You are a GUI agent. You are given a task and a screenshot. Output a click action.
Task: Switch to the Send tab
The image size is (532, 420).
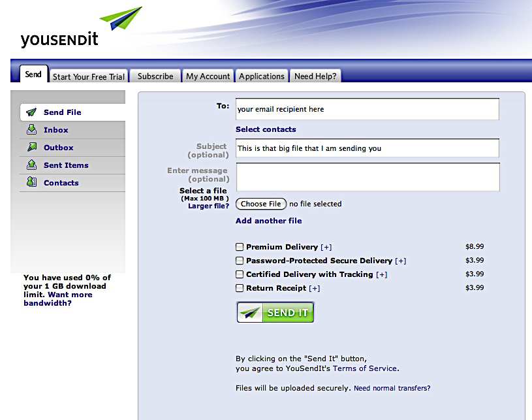pyautogui.click(x=33, y=74)
